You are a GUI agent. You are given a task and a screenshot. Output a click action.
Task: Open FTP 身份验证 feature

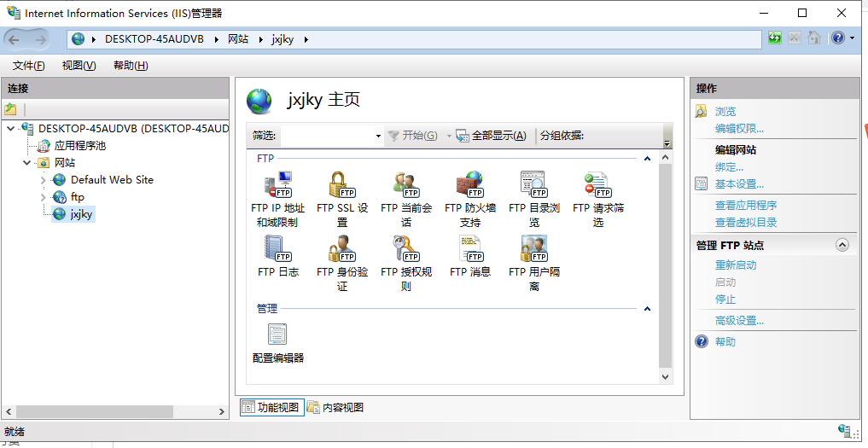tap(342, 263)
